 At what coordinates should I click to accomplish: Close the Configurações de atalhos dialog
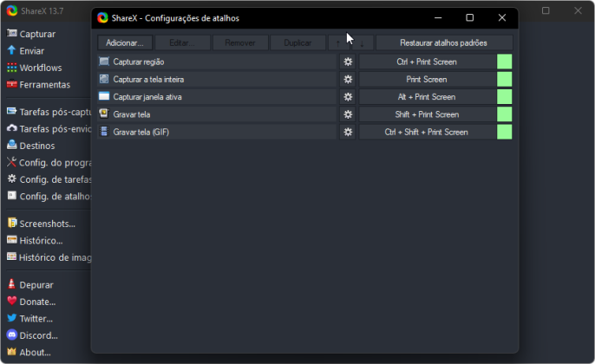pos(502,18)
